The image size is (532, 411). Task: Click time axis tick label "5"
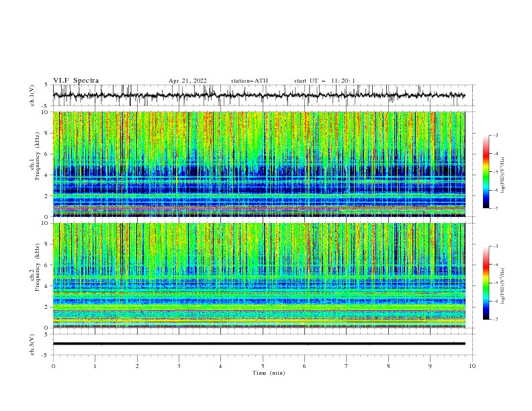coord(263,366)
